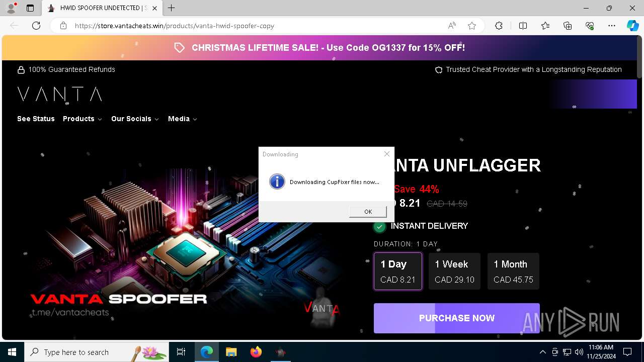Add this page to favorites star
The image size is (644, 362).
coord(472,26)
